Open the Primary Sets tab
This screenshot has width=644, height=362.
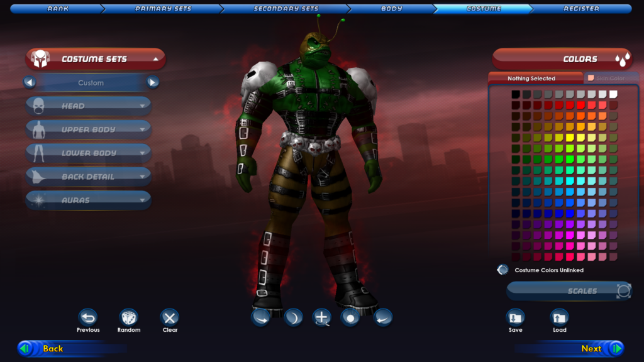(x=163, y=9)
